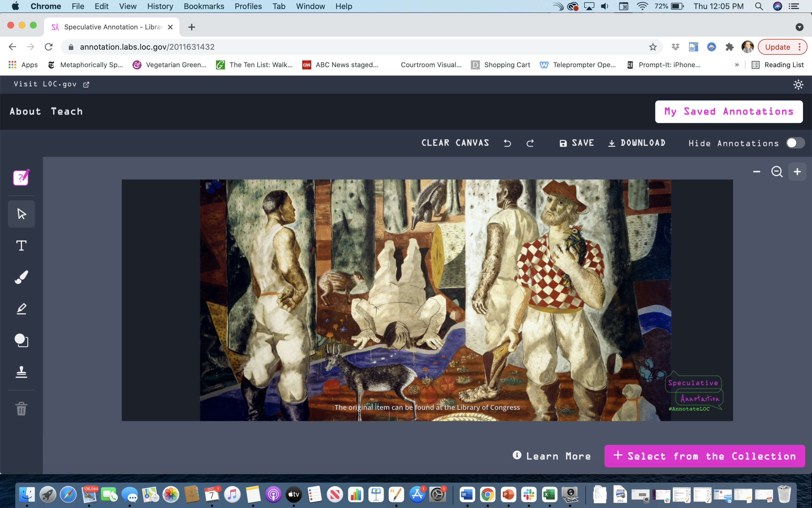Open the ABC News staged bookmark
812x508 pixels.
click(x=340, y=65)
